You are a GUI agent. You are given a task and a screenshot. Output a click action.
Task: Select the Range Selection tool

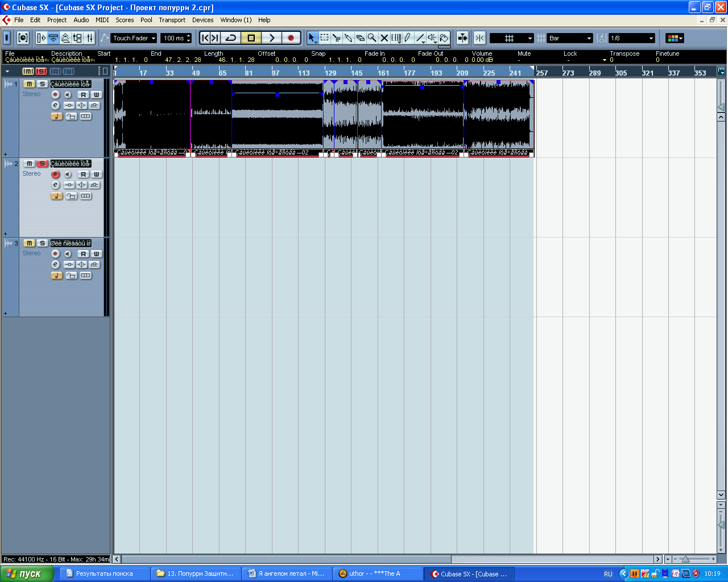click(324, 38)
